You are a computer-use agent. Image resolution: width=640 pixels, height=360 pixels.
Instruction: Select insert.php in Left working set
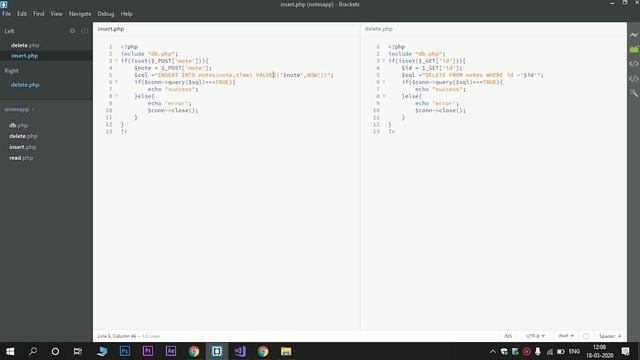point(24,56)
